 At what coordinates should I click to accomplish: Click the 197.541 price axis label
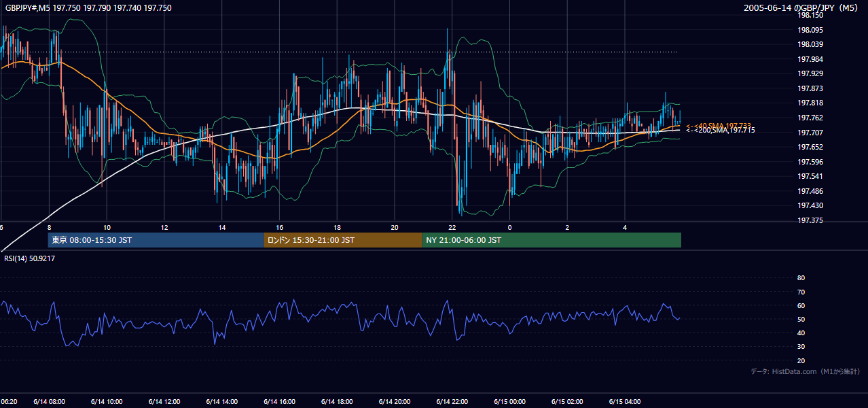(x=810, y=176)
